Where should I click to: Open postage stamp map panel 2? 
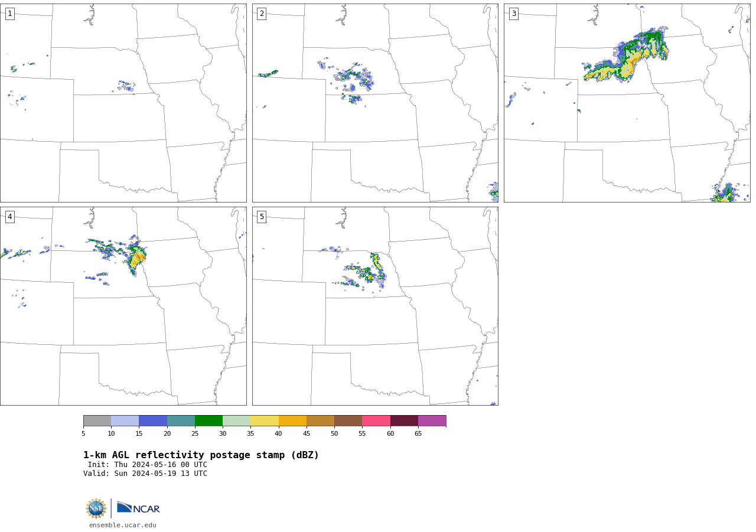[375, 103]
